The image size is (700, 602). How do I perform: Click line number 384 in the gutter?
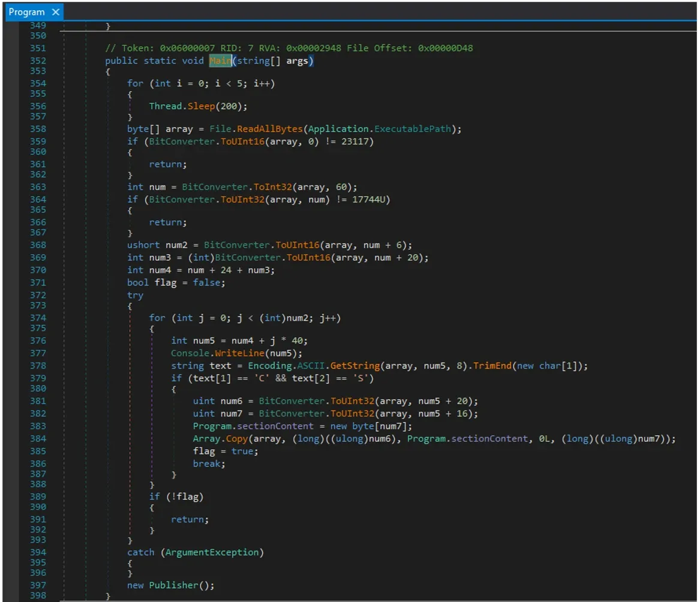[x=38, y=439]
